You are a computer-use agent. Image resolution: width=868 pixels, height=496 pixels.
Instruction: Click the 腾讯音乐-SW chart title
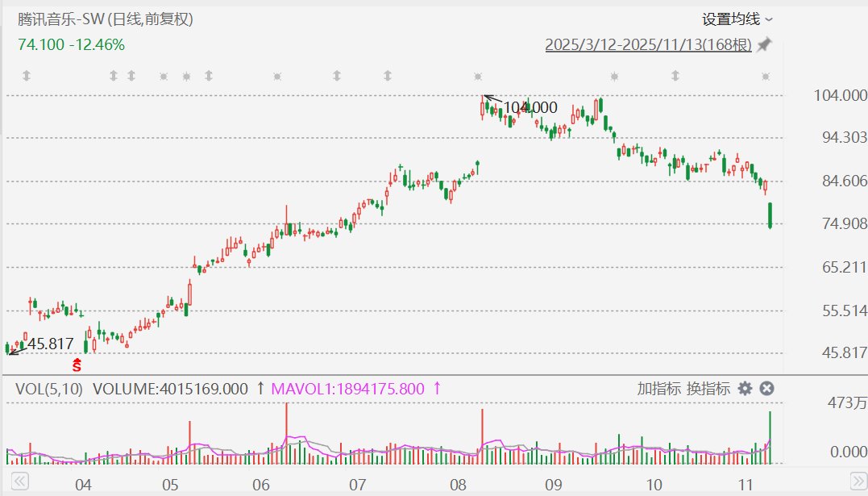[x=105, y=19]
